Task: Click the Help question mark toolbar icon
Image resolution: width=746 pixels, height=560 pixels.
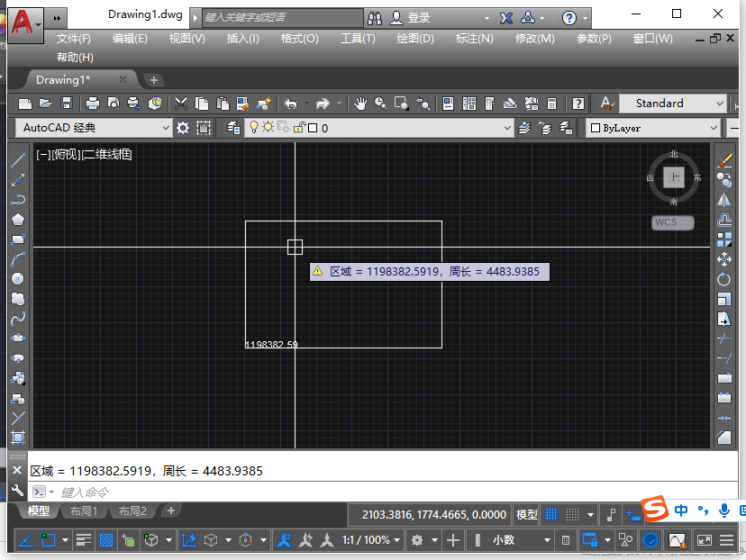Action: tap(578, 104)
